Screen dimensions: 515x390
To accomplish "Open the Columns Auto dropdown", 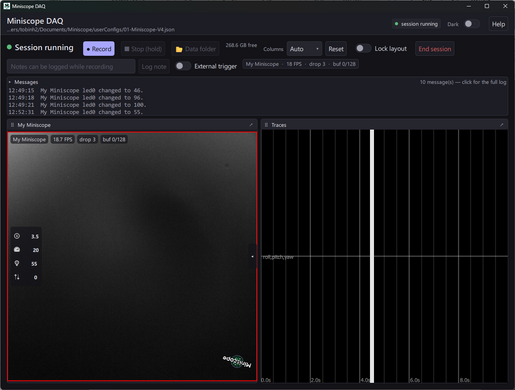I will 304,49.
